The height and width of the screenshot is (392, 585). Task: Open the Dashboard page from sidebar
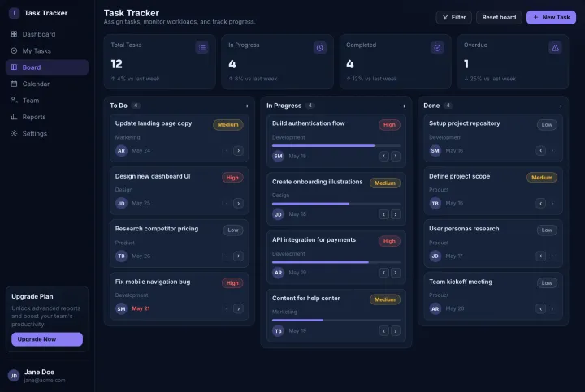coord(47,34)
